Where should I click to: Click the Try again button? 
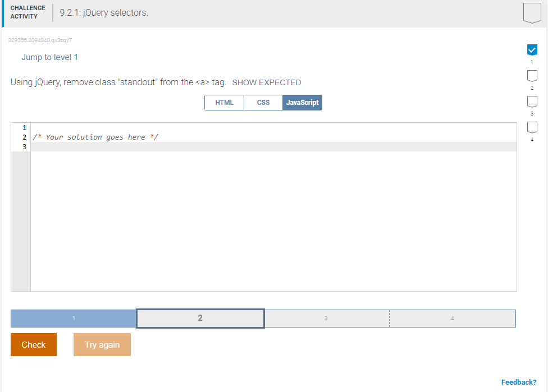tap(102, 344)
